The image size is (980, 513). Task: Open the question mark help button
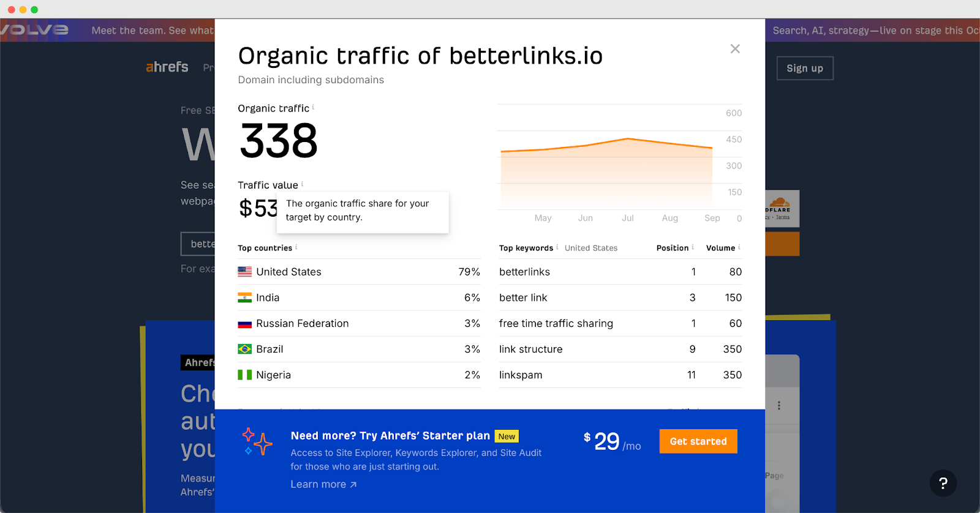pos(942,483)
